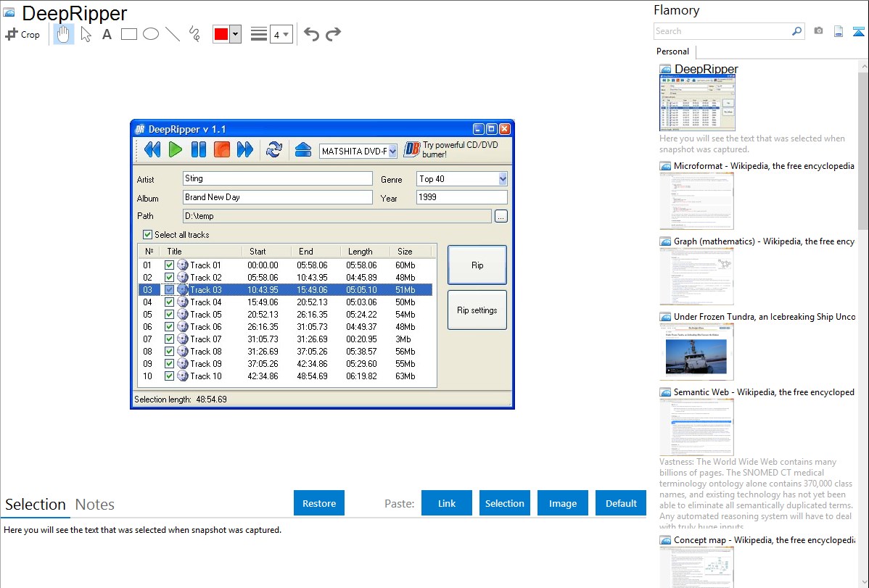The height and width of the screenshot is (588, 869).
Task: Select the Crop tool
Action: pyautogui.click(x=22, y=34)
